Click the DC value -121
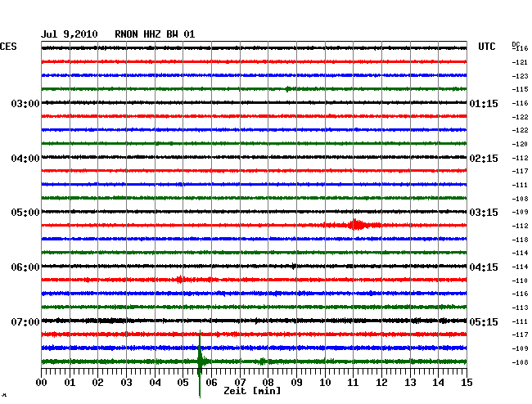The height and width of the screenshot is (404, 532). (x=520, y=62)
